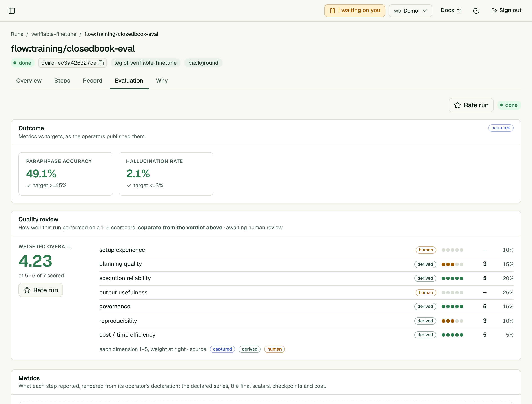Open Docs external link

(451, 11)
